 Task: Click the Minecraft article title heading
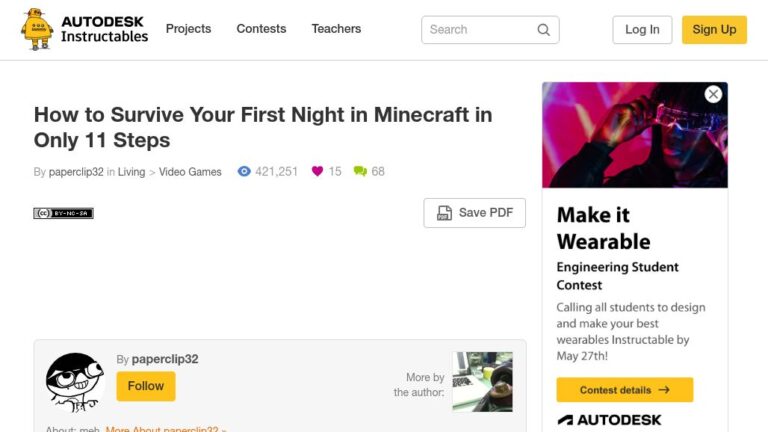point(263,127)
